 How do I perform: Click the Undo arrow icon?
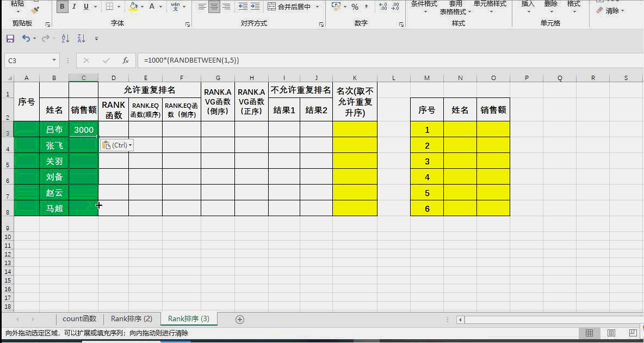[26, 38]
